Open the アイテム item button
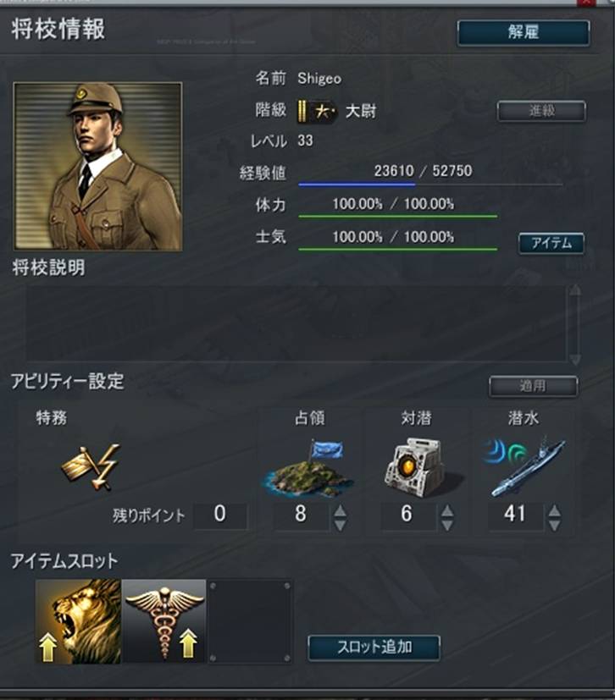Screen dimensions: 615x700 [x=551, y=243]
